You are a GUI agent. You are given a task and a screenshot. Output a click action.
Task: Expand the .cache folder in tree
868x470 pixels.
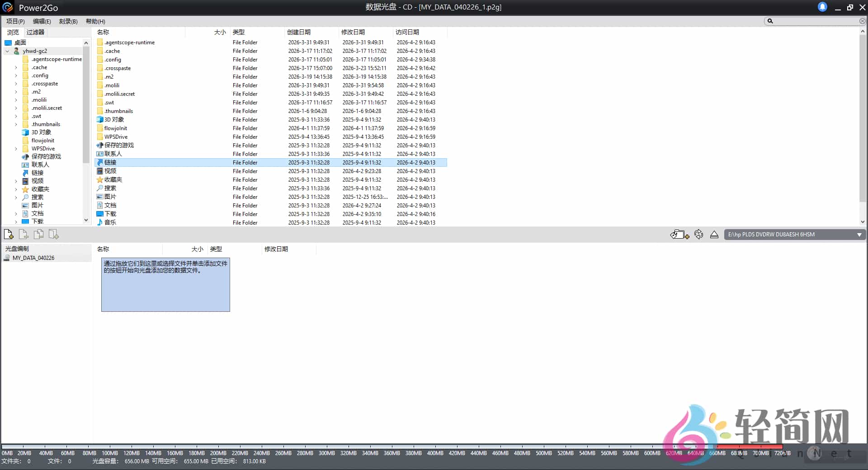click(16, 67)
